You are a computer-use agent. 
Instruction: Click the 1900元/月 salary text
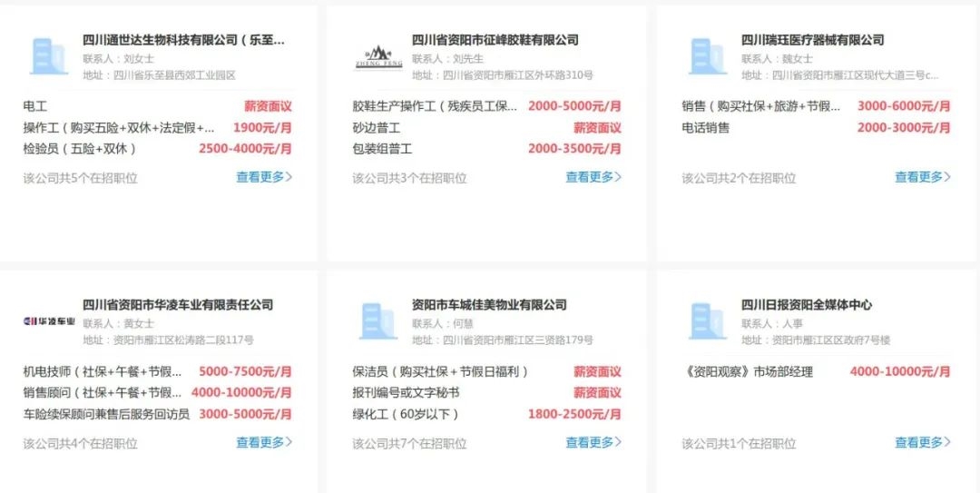(262, 128)
